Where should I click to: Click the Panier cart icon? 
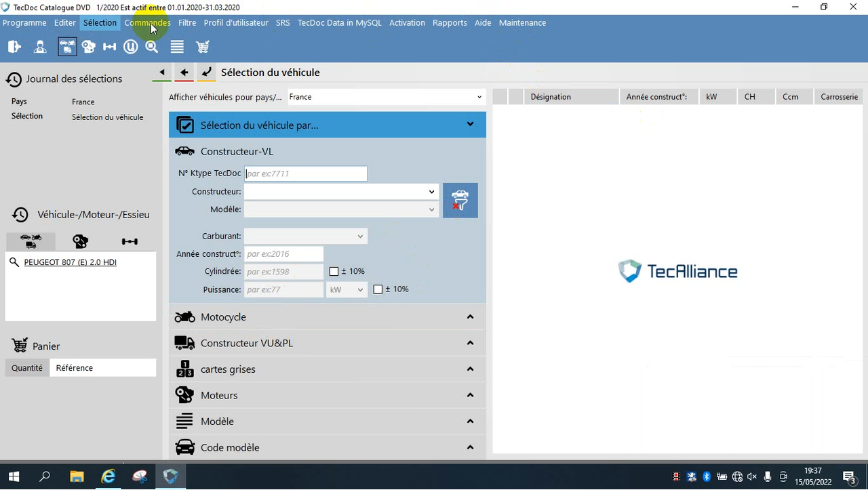coord(20,346)
